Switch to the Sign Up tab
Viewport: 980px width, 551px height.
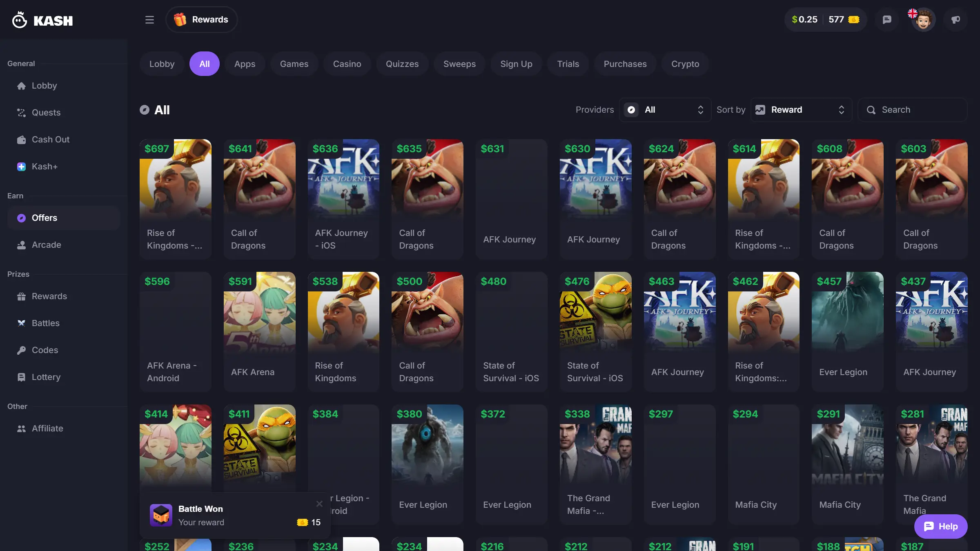coord(516,64)
